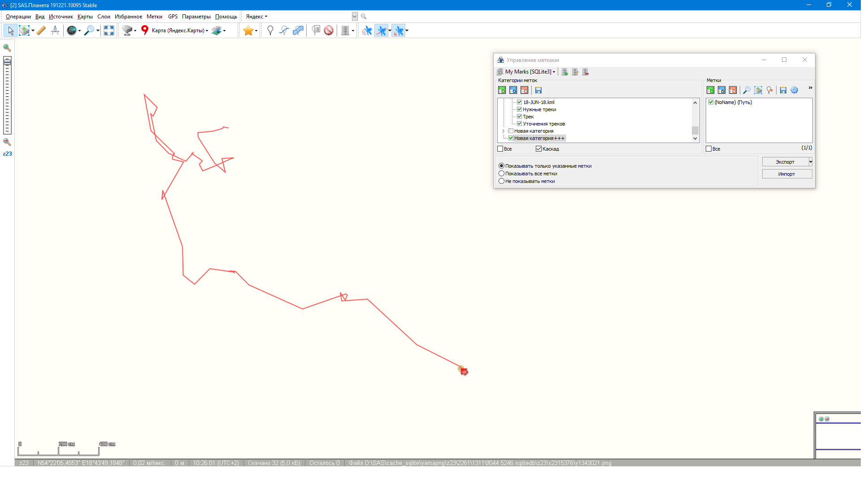The image size is (868, 478).
Task: Select Показывать все метки radio option
Action: coord(502,174)
